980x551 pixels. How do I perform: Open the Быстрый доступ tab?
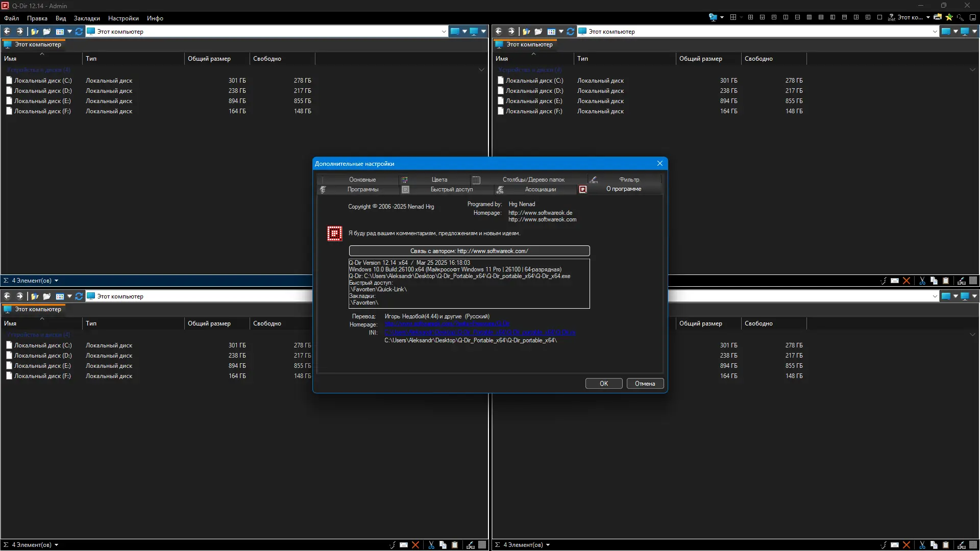pyautogui.click(x=451, y=189)
